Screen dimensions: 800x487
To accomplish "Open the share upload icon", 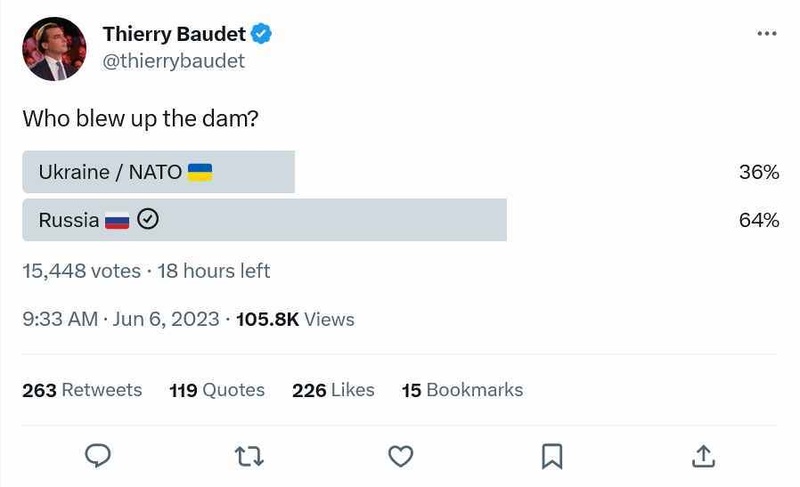I will point(703,456).
